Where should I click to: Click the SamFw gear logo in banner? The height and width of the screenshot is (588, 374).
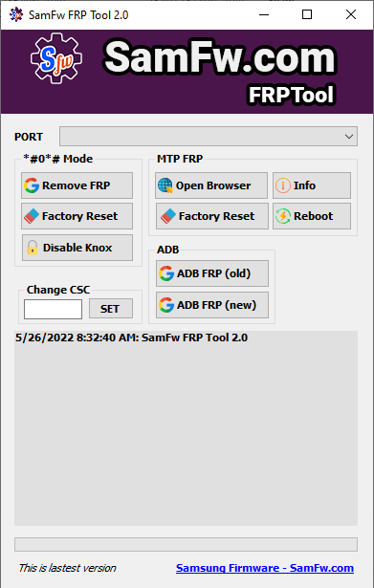[56, 58]
